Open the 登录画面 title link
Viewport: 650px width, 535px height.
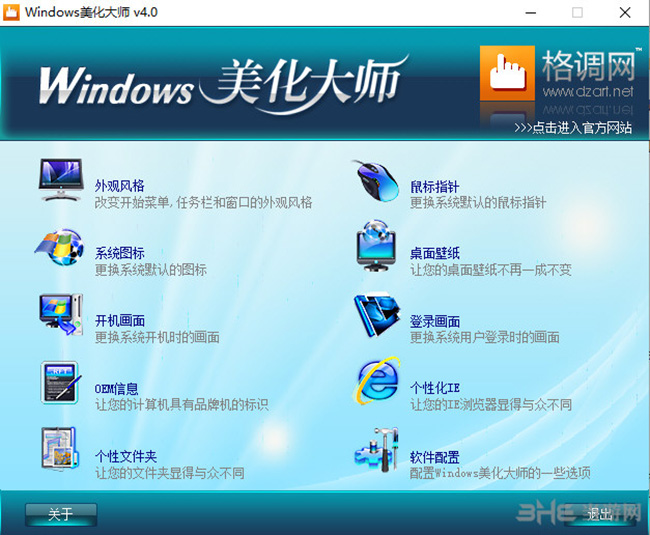click(x=434, y=321)
